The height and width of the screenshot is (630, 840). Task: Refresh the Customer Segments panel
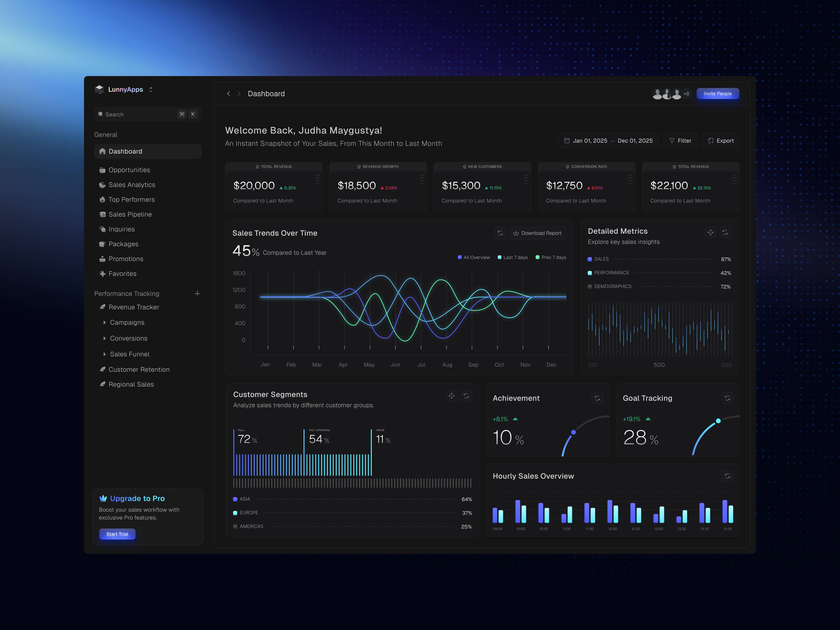coord(466,396)
